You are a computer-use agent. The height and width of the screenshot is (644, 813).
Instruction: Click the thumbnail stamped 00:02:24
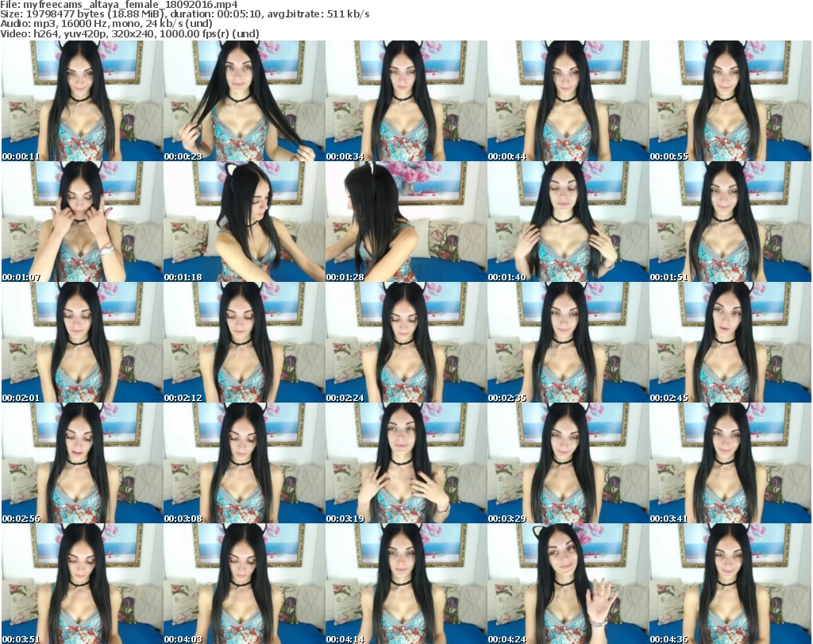[406, 342]
